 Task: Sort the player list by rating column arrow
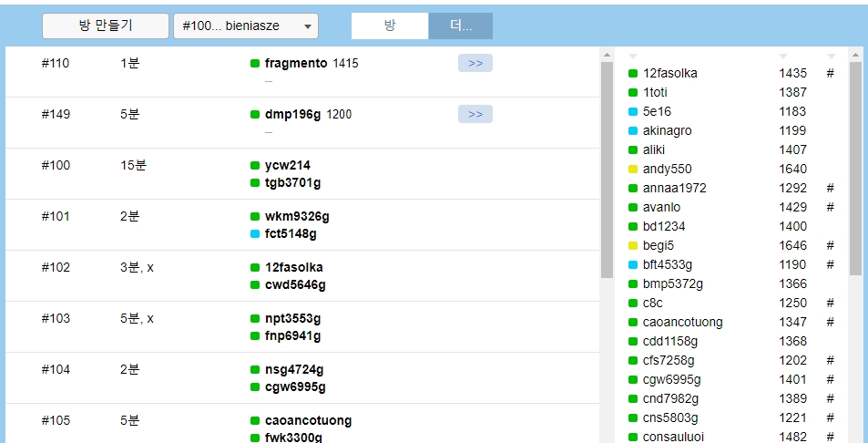(x=782, y=57)
